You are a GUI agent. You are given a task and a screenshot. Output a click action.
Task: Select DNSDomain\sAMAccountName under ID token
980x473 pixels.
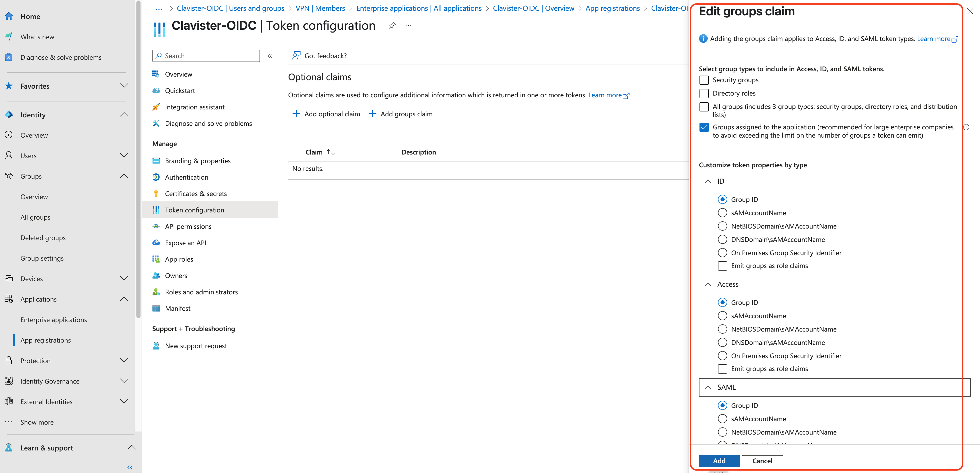pyautogui.click(x=723, y=240)
